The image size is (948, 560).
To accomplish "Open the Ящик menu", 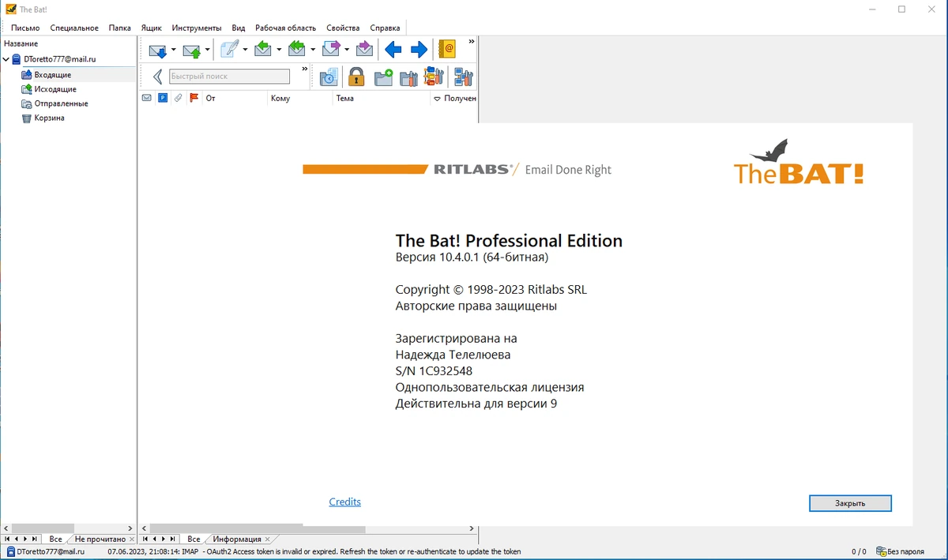I will coord(151,28).
